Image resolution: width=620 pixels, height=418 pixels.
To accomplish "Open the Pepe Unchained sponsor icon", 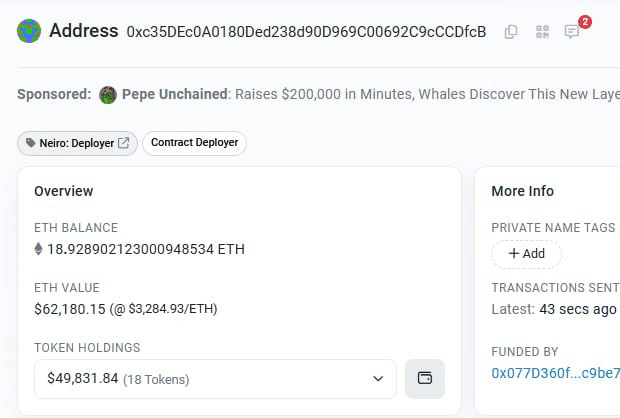I will (x=108, y=95).
